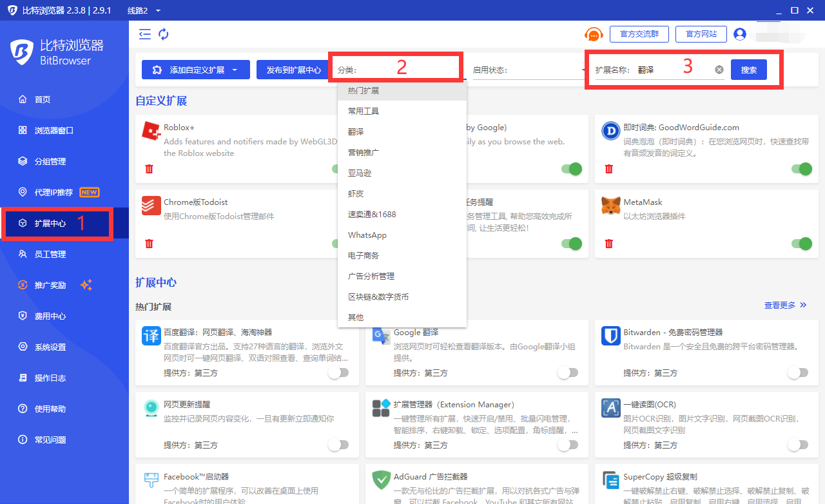Expand the 添加自定义扩展 dropdown arrow
Viewport: 825px width, 504px height.
[x=235, y=70]
